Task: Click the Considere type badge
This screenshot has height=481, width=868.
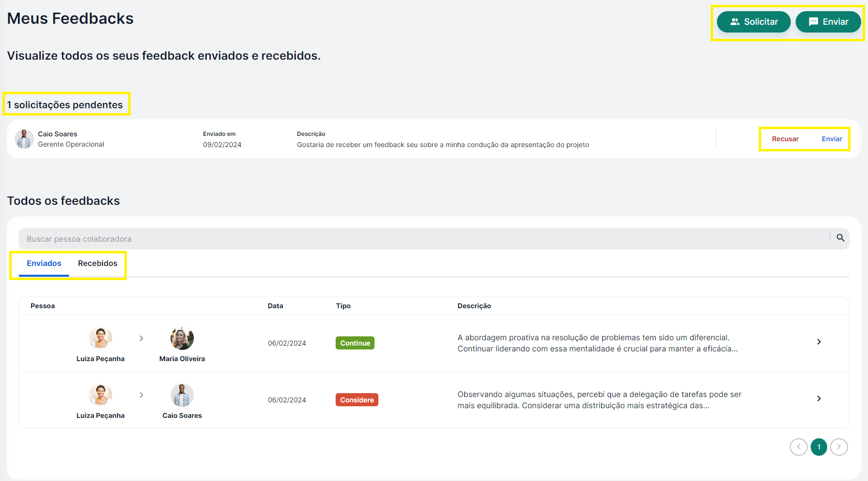Action: [x=357, y=400]
